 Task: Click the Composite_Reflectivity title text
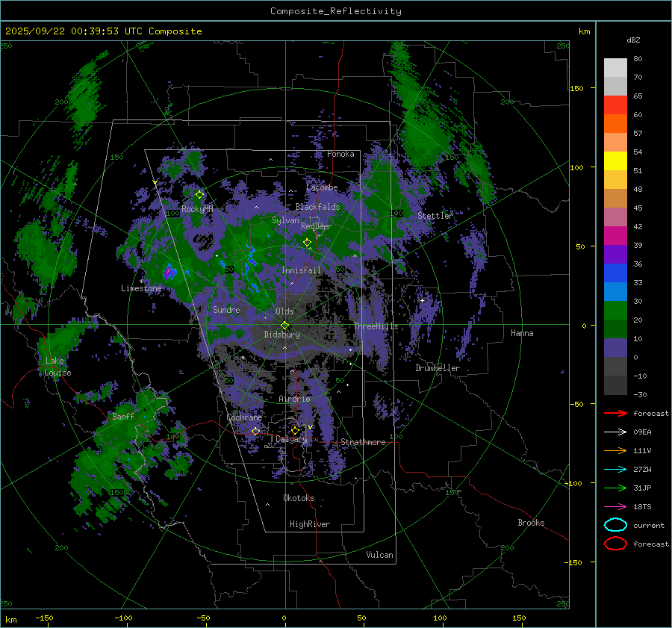[x=335, y=11]
